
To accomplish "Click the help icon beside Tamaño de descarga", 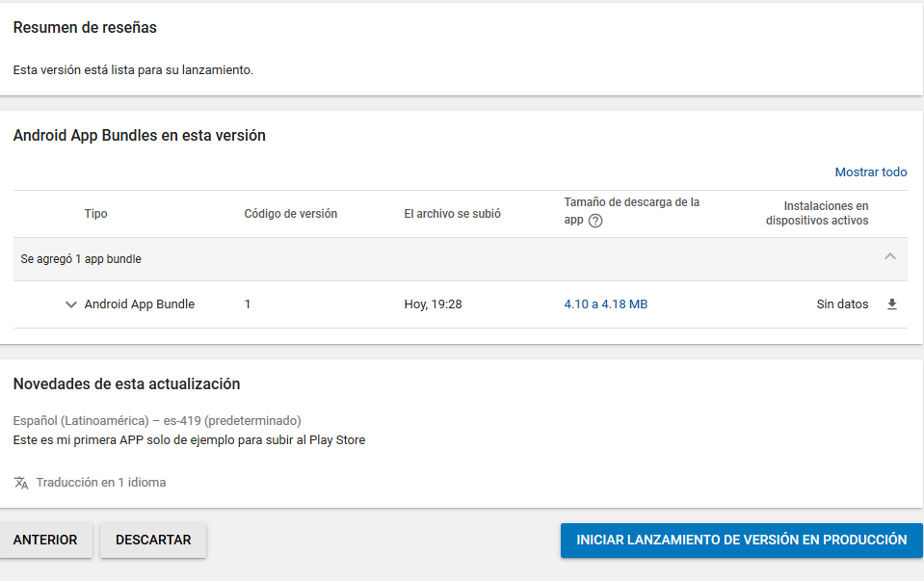I will point(595,221).
